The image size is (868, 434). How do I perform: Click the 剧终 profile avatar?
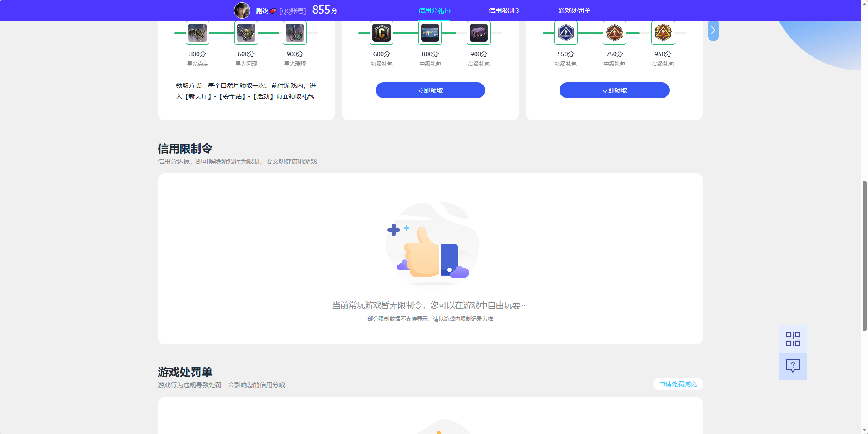click(243, 10)
